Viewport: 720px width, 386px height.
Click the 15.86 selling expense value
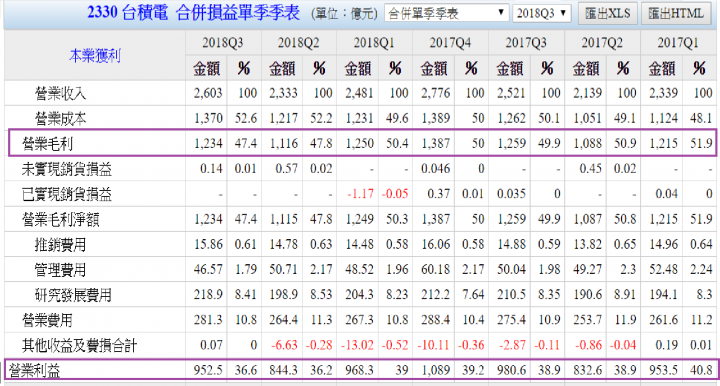208,244
